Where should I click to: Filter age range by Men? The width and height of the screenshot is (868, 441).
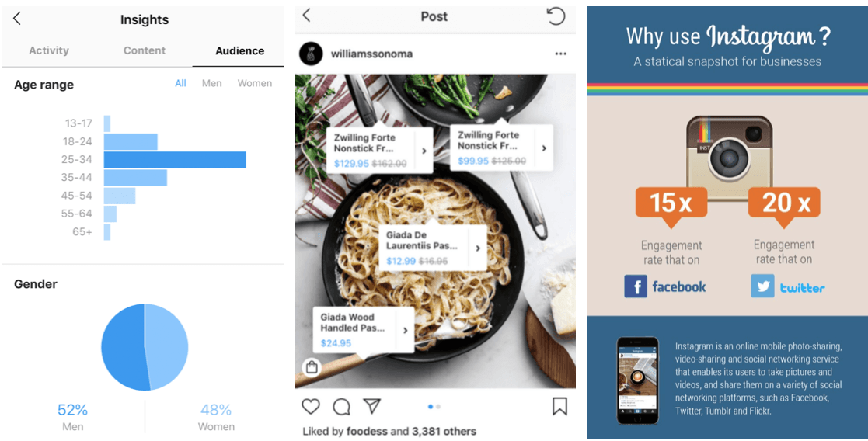pos(211,83)
